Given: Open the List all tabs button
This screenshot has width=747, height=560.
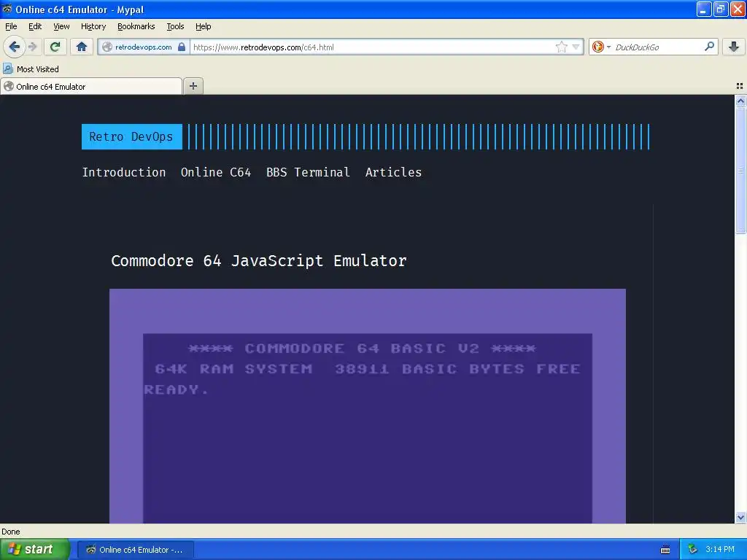Looking at the screenshot, I should point(740,86).
